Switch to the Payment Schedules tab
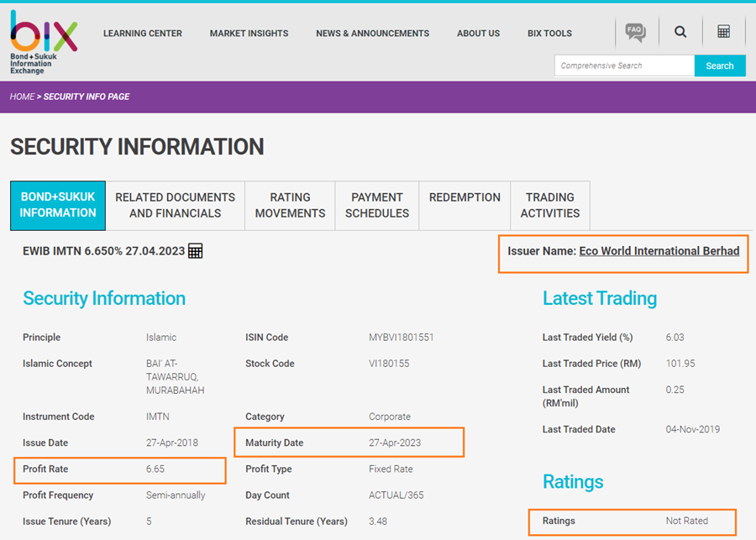 (377, 206)
